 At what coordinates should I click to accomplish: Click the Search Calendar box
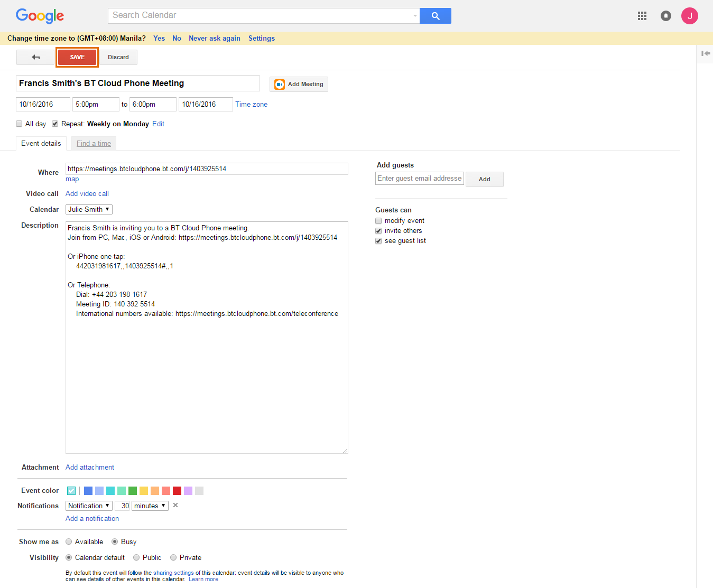pos(264,16)
